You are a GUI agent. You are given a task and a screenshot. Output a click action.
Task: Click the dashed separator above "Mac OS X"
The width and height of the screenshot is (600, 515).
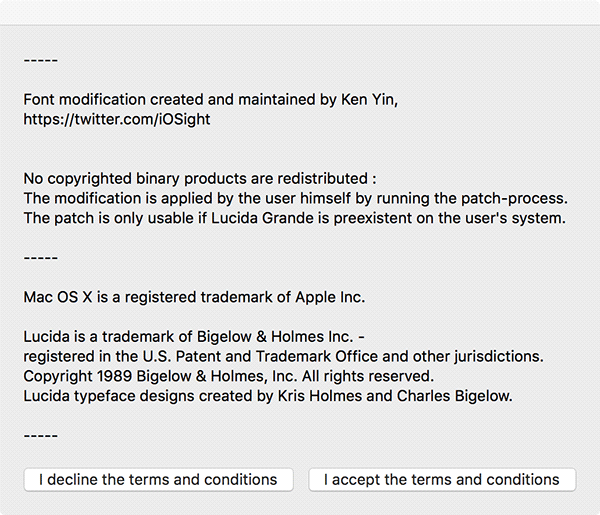coord(41,257)
